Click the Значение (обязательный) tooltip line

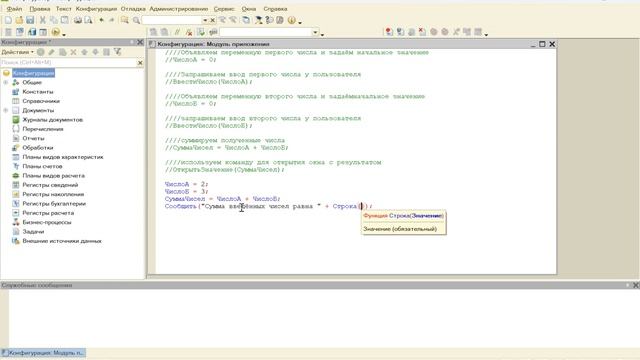pyautogui.click(x=400, y=229)
